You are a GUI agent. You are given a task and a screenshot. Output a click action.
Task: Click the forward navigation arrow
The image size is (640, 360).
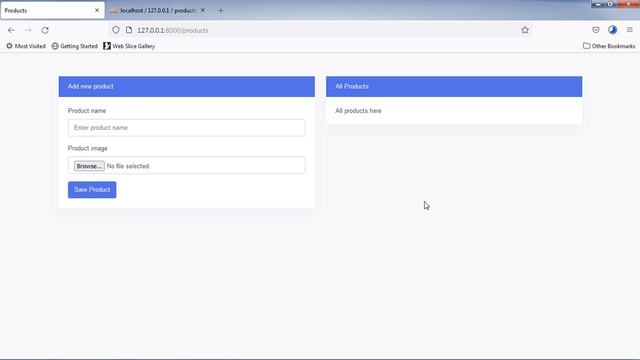click(x=28, y=30)
